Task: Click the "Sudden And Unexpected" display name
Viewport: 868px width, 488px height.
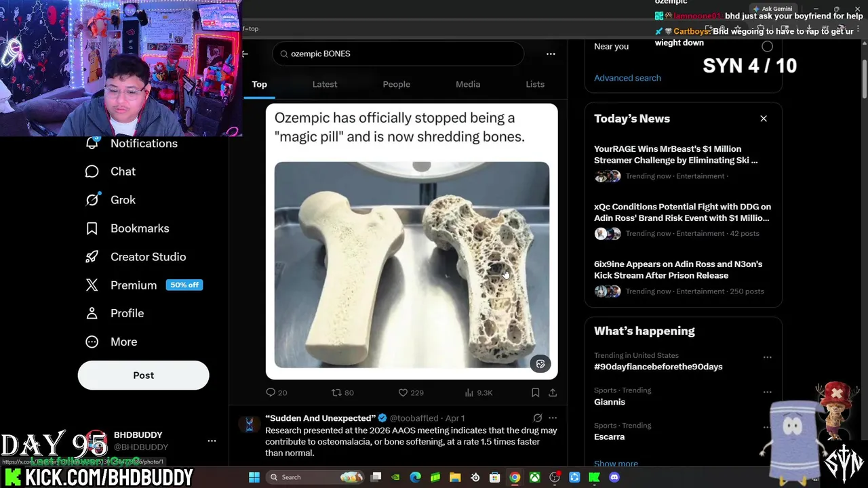Action: click(x=320, y=418)
